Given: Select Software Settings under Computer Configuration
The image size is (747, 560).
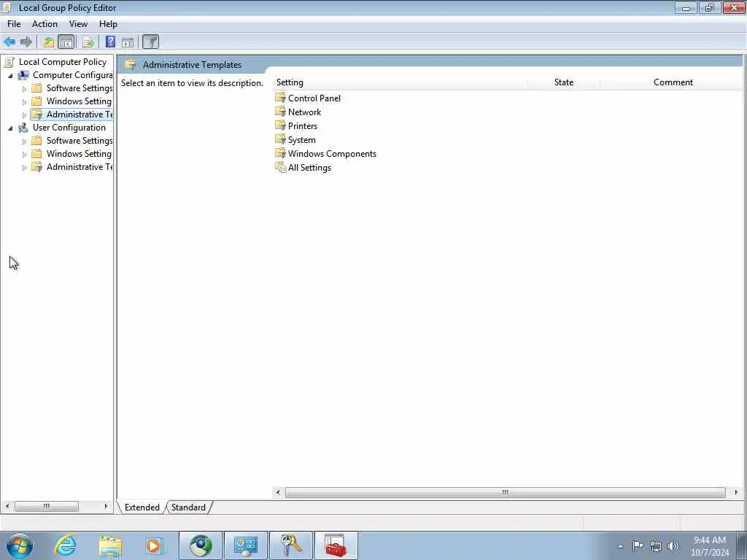Looking at the screenshot, I should coord(80,88).
